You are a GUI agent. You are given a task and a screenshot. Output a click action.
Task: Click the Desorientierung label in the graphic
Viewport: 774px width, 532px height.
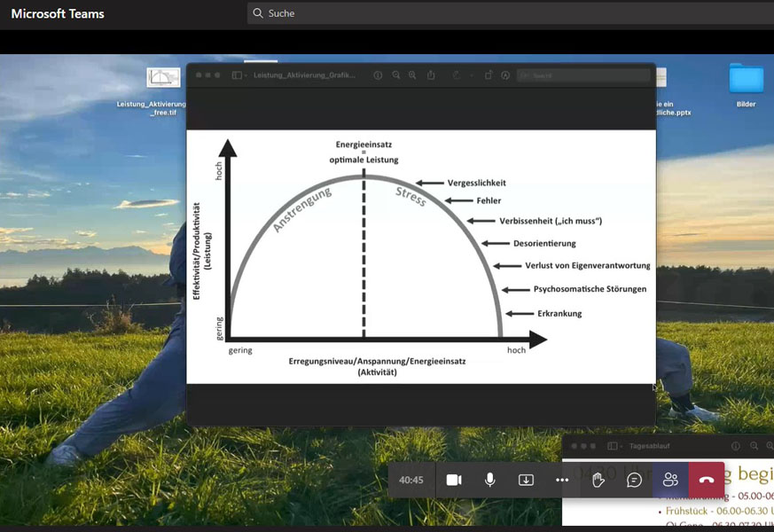click(544, 243)
